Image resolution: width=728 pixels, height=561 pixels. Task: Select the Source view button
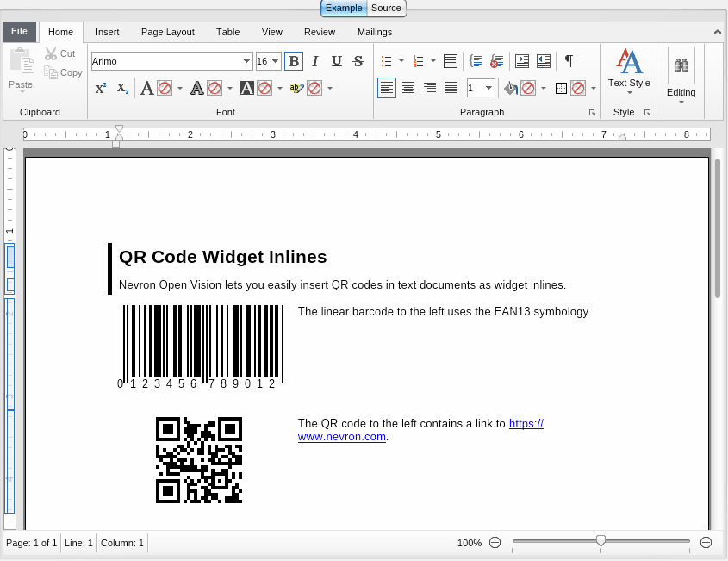386,8
